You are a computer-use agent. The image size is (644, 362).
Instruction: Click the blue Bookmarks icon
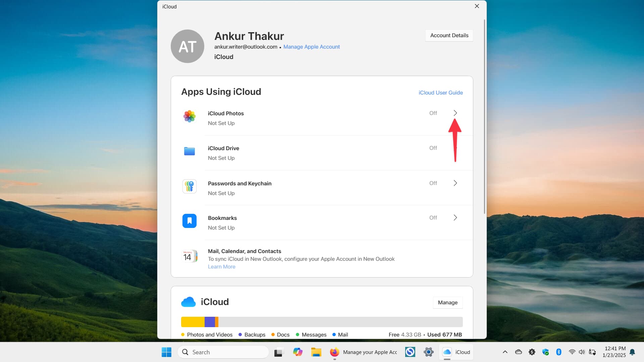190,221
